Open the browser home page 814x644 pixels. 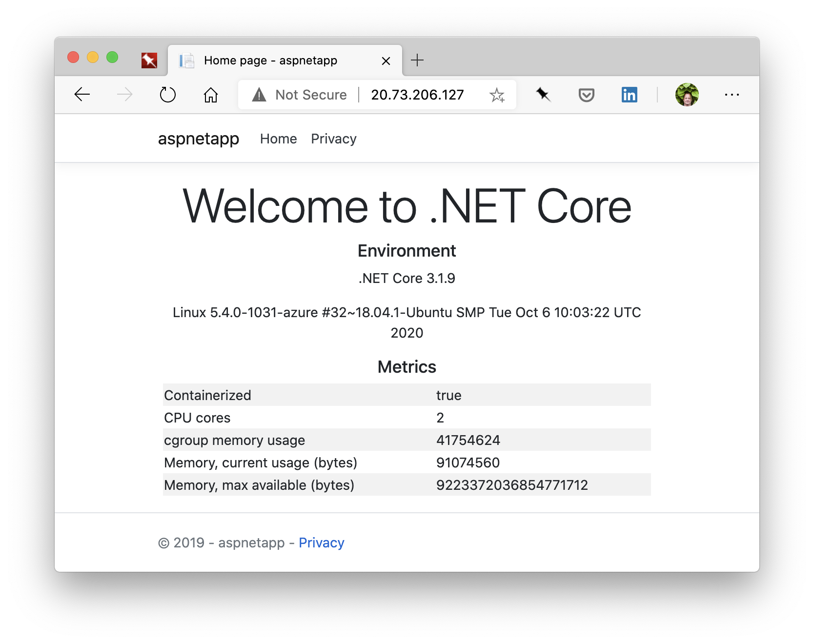tap(211, 94)
